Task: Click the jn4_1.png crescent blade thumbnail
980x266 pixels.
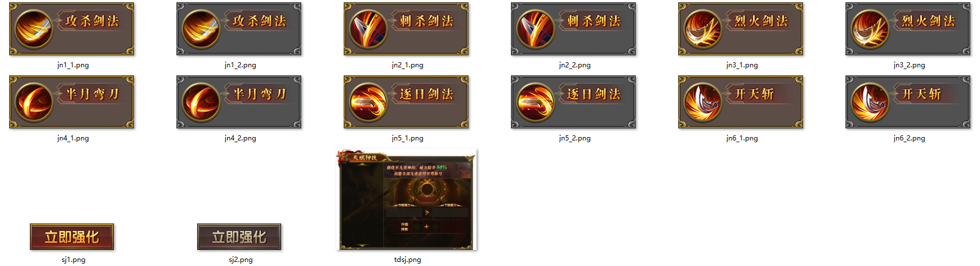Action: 72,102
